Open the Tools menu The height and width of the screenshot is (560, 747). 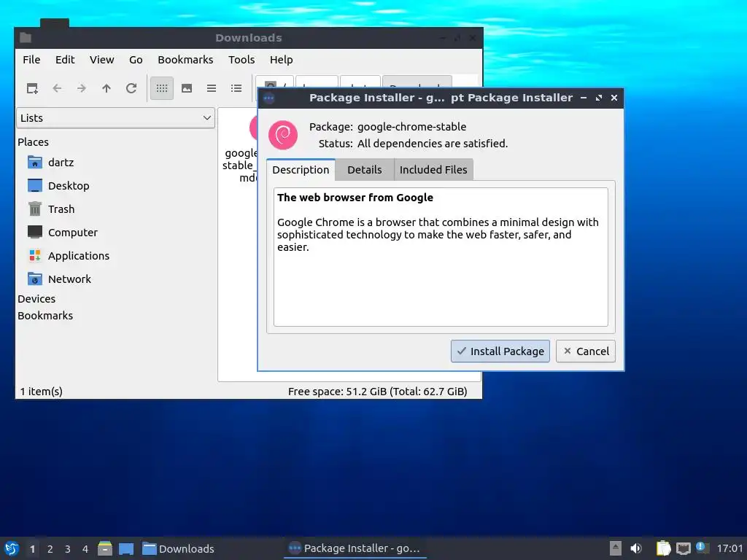pos(241,60)
